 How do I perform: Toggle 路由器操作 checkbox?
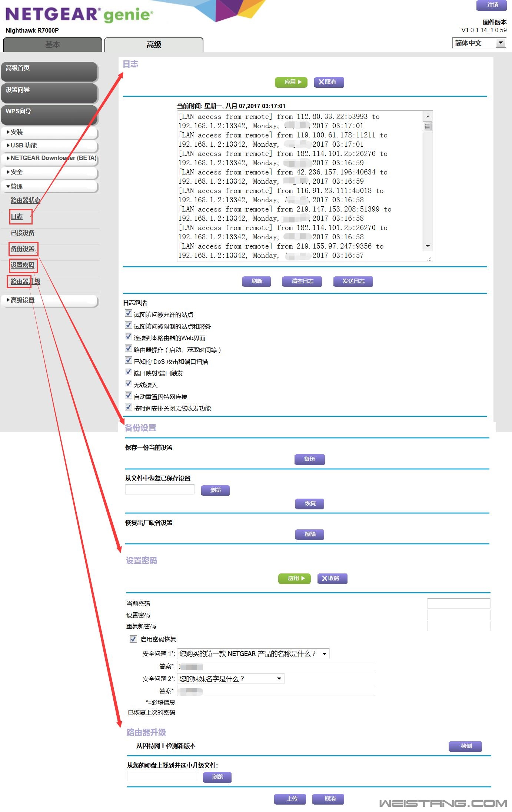(129, 349)
